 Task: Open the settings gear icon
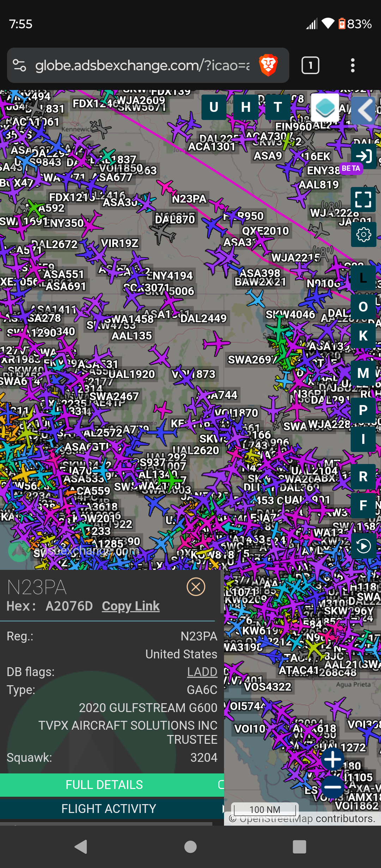coord(364,234)
